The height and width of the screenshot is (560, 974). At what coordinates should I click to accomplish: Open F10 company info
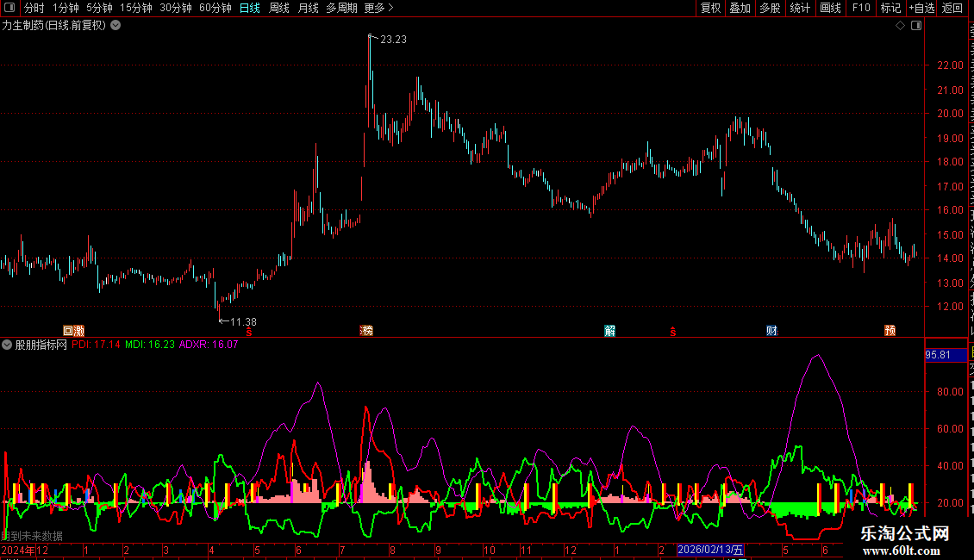pyautogui.click(x=860, y=8)
